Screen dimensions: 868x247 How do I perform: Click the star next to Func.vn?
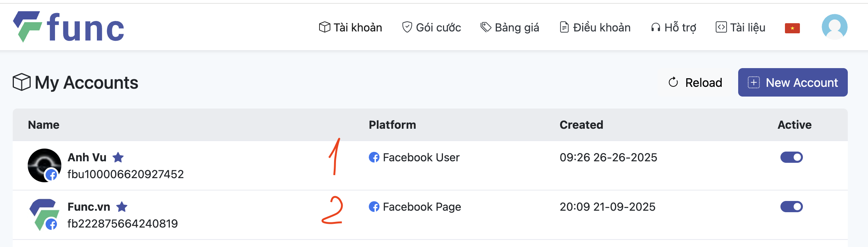pyautogui.click(x=122, y=207)
